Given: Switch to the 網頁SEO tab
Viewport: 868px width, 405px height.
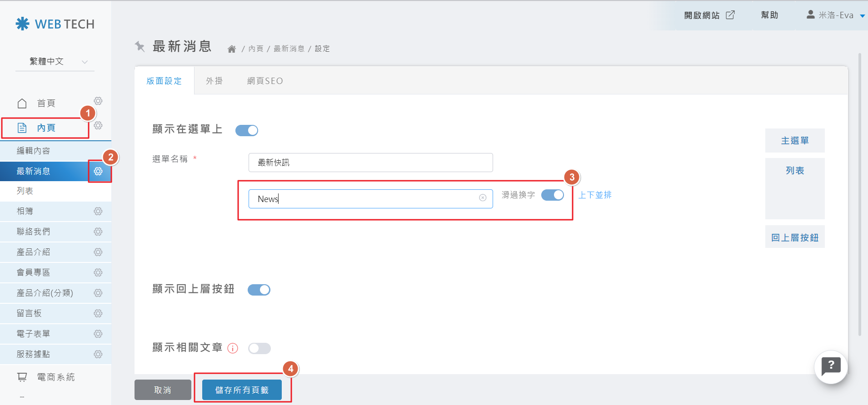Looking at the screenshot, I should pyautogui.click(x=265, y=81).
